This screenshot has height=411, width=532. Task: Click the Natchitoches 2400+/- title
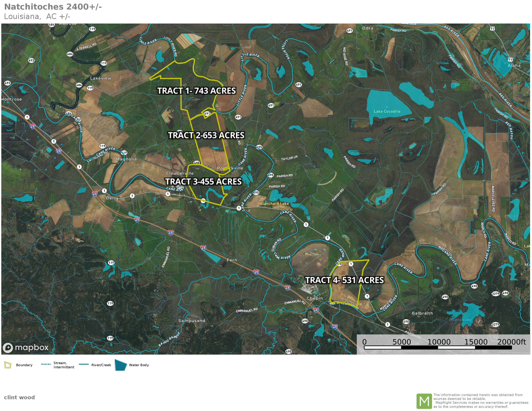coord(53,7)
